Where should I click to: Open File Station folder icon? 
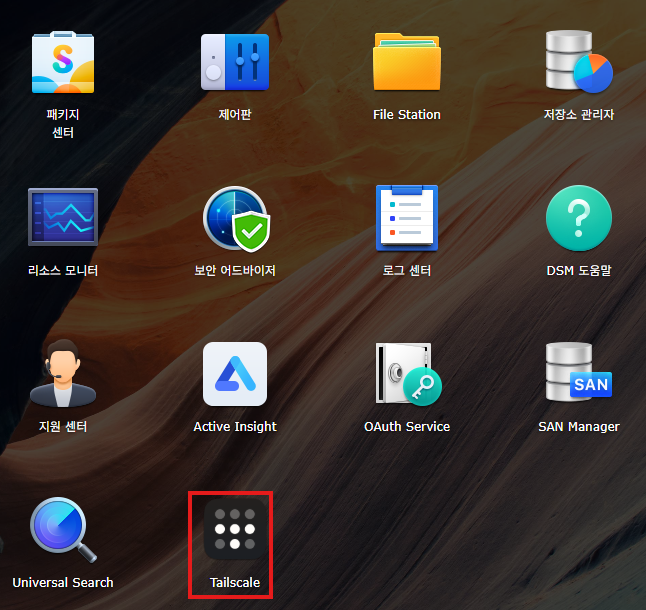tap(407, 62)
